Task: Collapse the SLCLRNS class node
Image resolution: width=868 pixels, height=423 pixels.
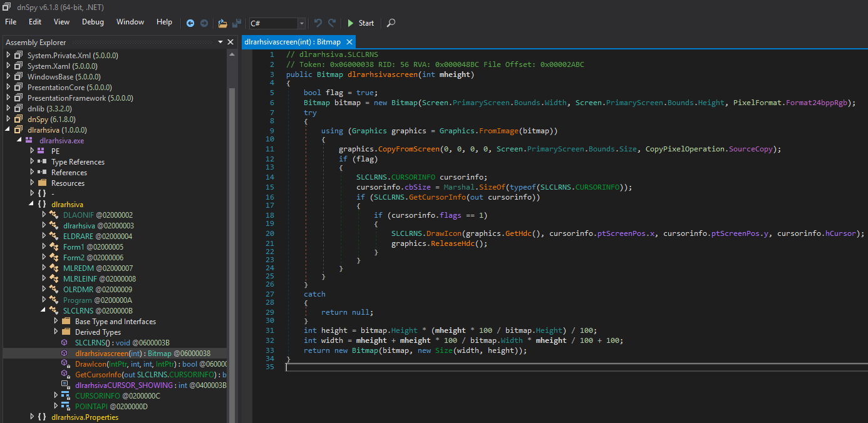Action: [44, 310]
